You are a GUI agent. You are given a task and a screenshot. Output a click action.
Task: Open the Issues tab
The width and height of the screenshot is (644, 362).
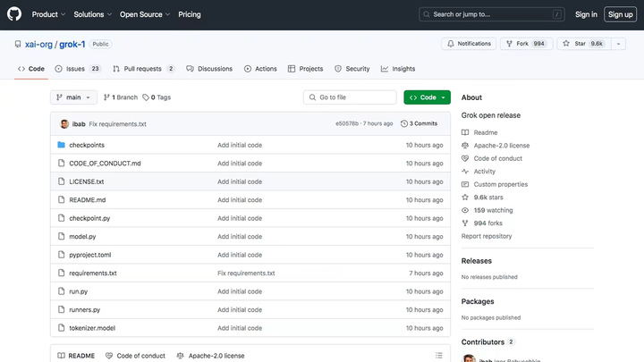click(78, 69)
